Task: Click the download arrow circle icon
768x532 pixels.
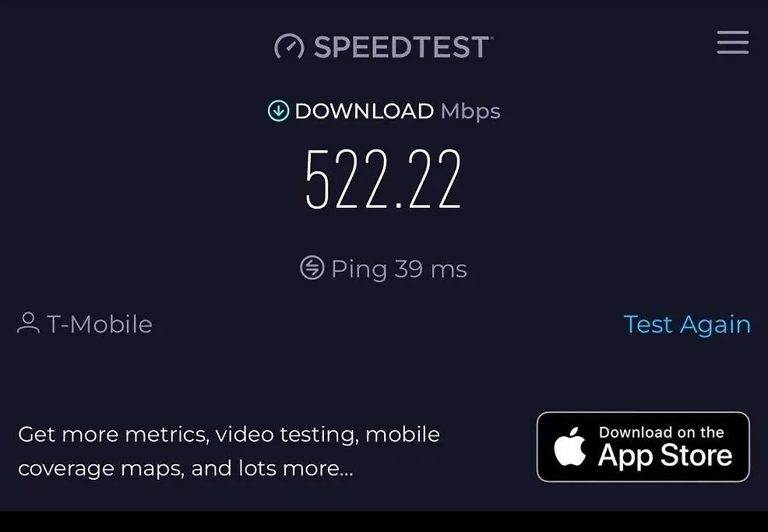Action: (279, 111)
